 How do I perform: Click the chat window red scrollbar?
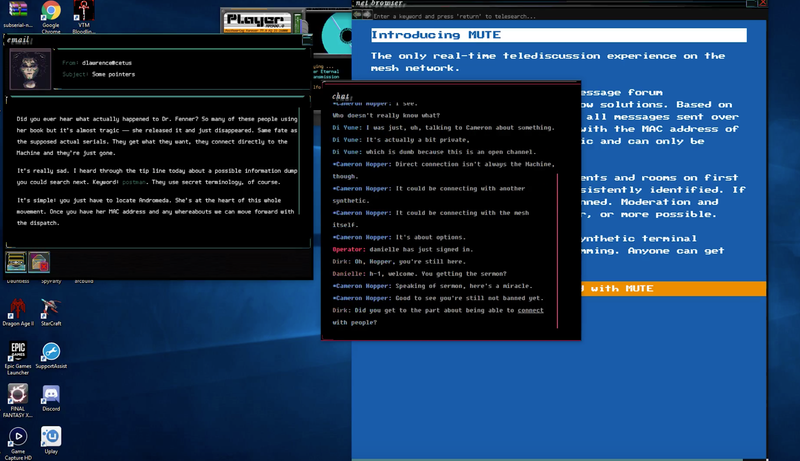[x=557, y=250]
